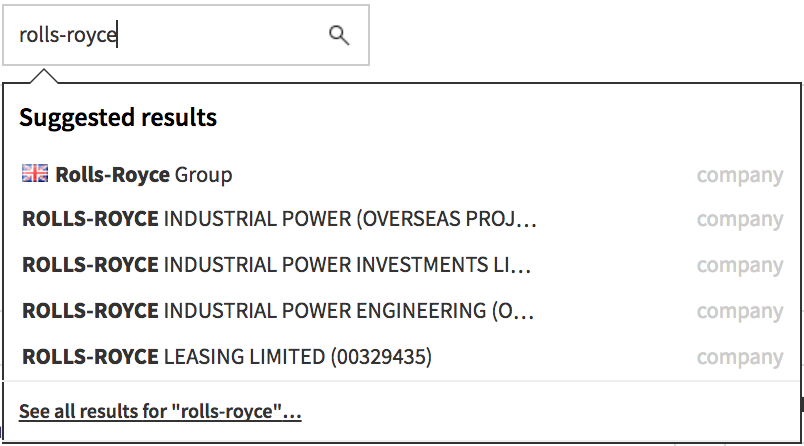The height and width of the screenshot is (446, 804).
Task: Click the magnifying glass search icon
Action: click(x=339, y=35)
